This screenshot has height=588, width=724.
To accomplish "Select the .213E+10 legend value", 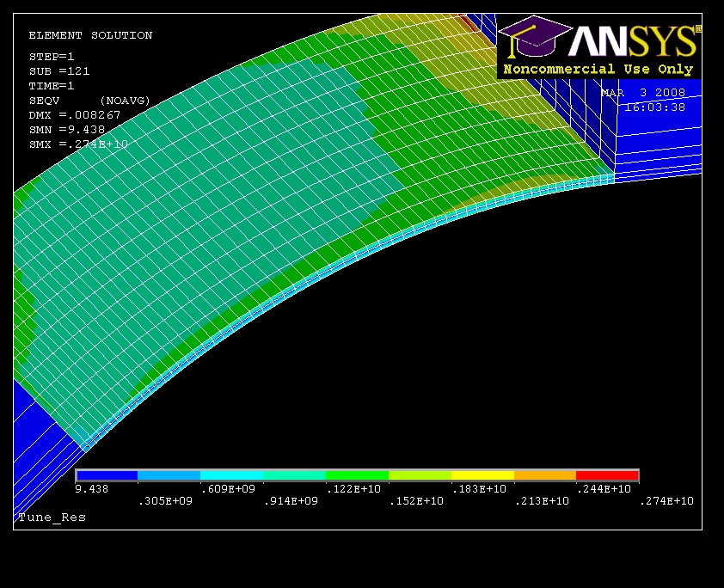I will (542, 501).
